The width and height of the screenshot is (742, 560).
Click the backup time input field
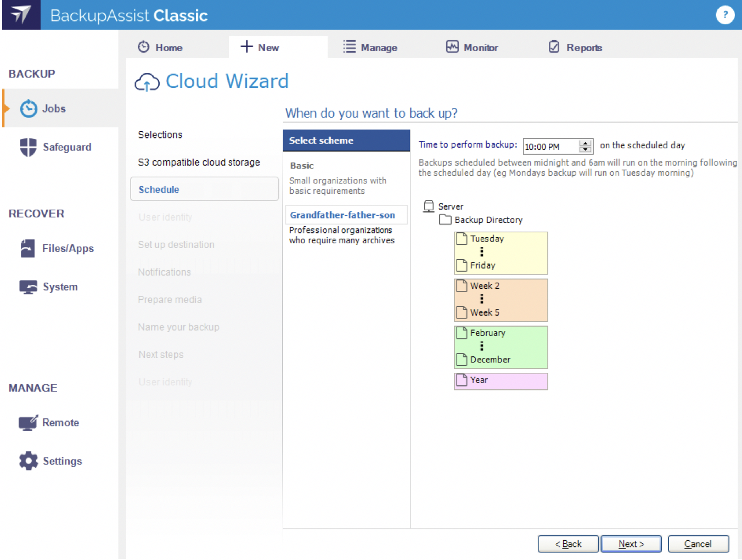tap(551, 147)
